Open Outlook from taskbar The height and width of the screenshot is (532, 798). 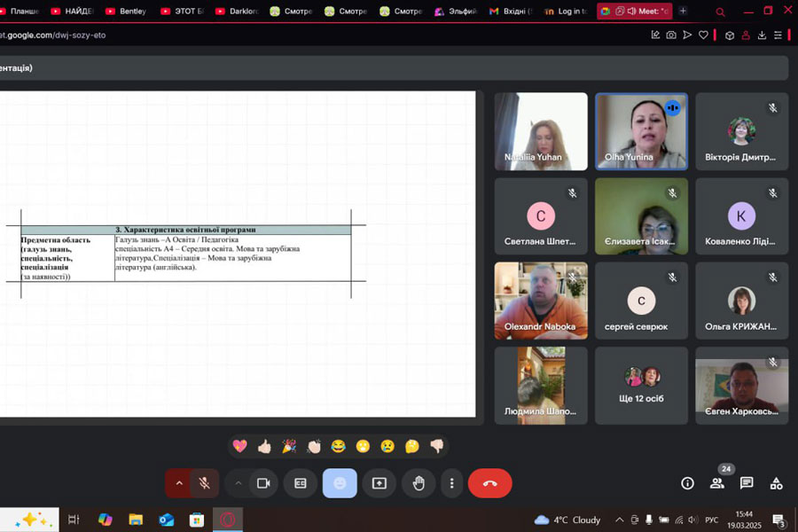pos(166,520)
